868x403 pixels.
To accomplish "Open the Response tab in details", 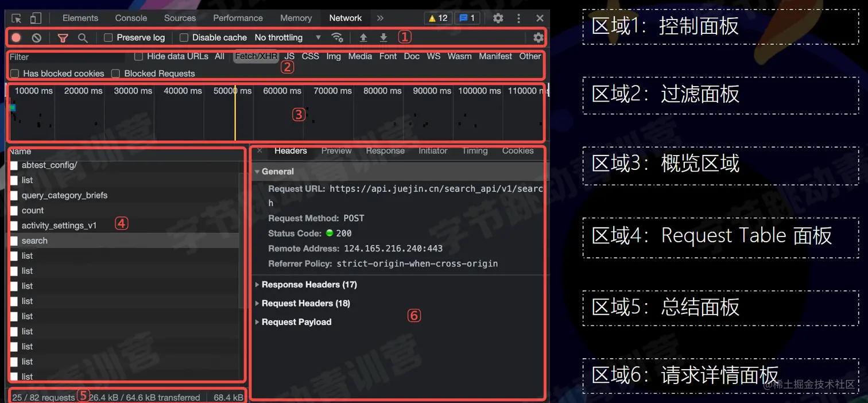I will (385, 151).
